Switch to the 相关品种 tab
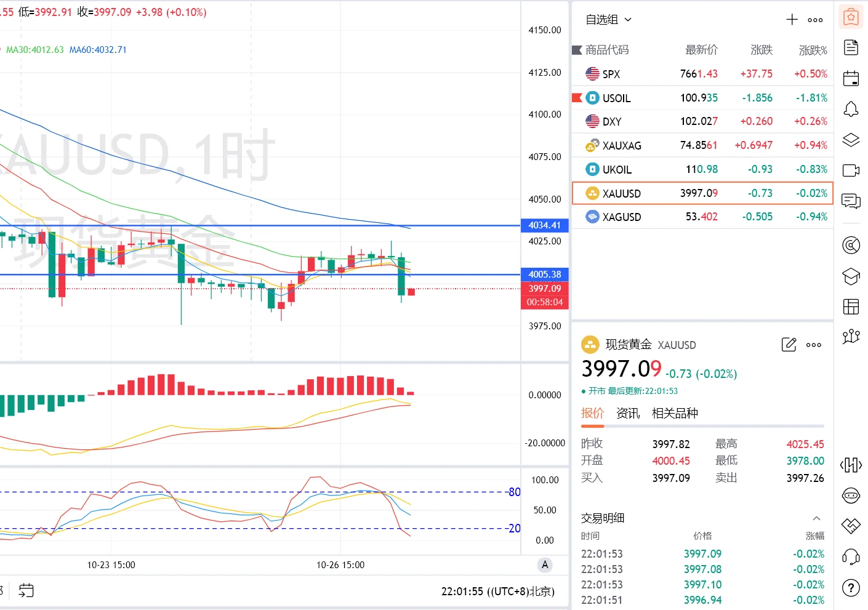Viewport: 868px width, 610px height. click(675, 413)
